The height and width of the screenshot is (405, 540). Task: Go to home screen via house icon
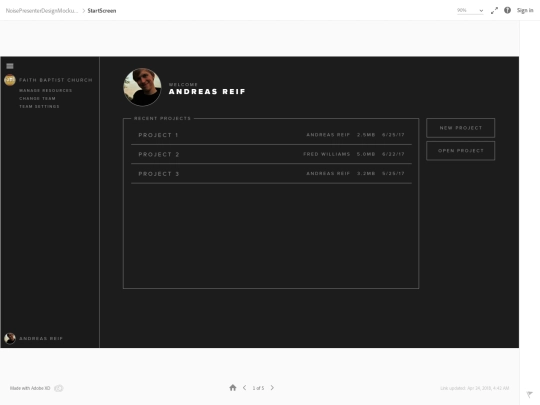pyautogui.click(x=233, y=388)
